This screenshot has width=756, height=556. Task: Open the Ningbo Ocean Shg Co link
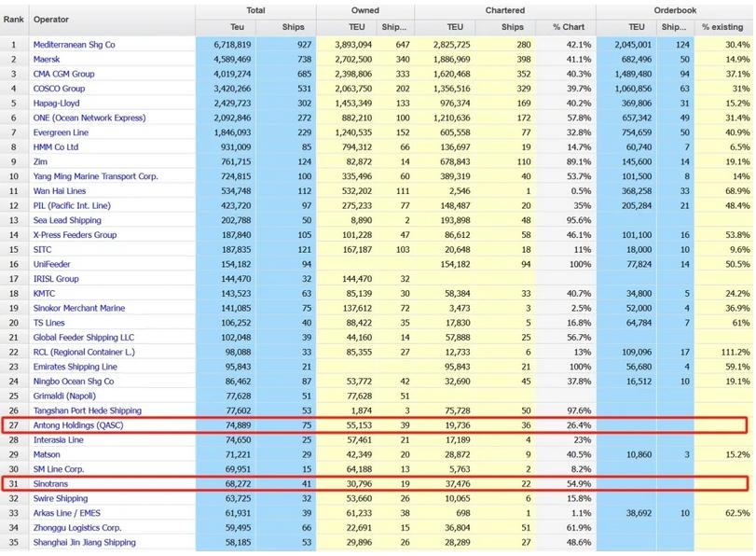[74, 382]
